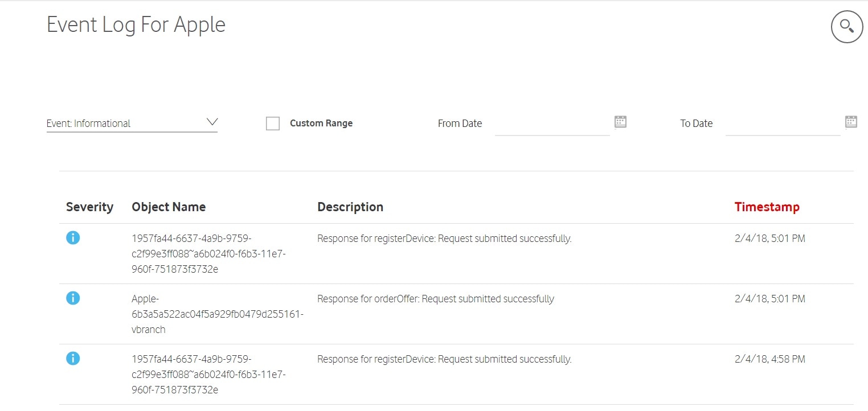Click info icon of the orderOffer row
This screenshot has height=411, width=868.
click(73, 298)
